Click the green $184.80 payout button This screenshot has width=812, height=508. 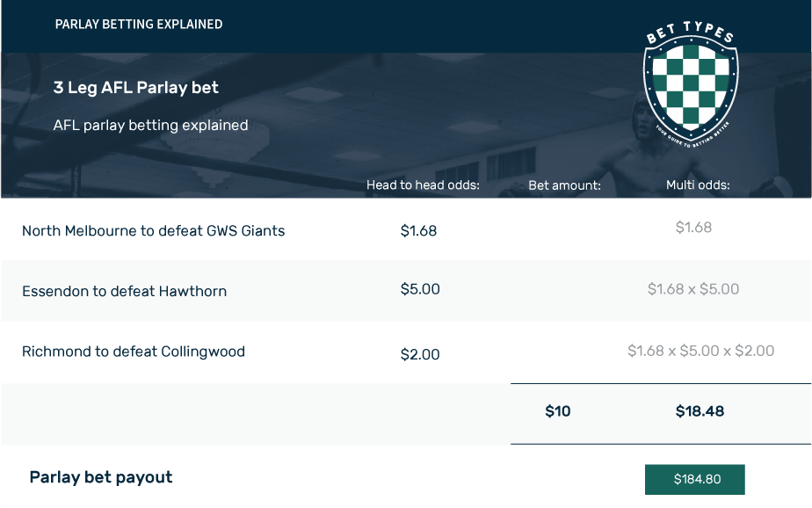(694, 479)
